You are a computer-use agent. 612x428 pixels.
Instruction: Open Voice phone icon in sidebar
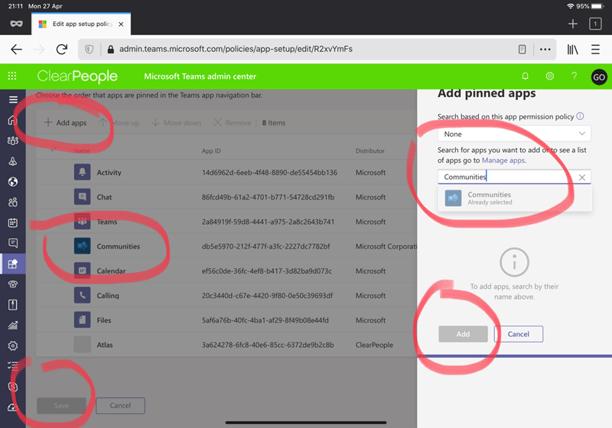[x=13, y=284]
